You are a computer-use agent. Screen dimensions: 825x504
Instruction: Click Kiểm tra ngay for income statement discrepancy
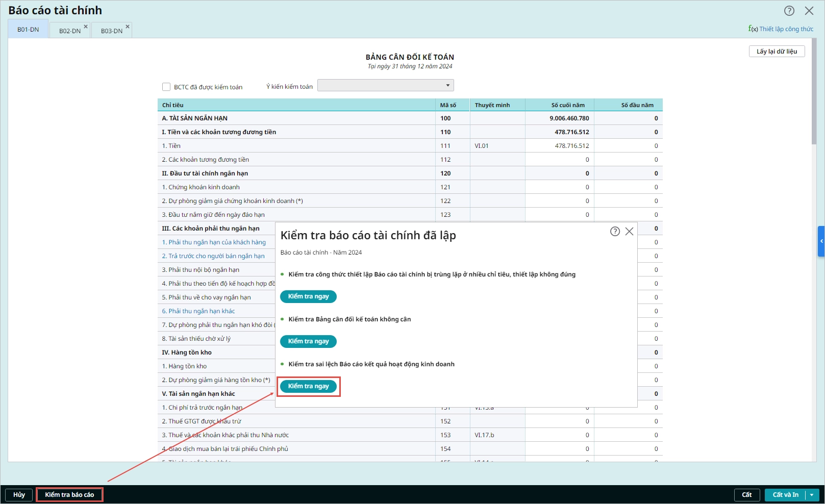[308, 386]
